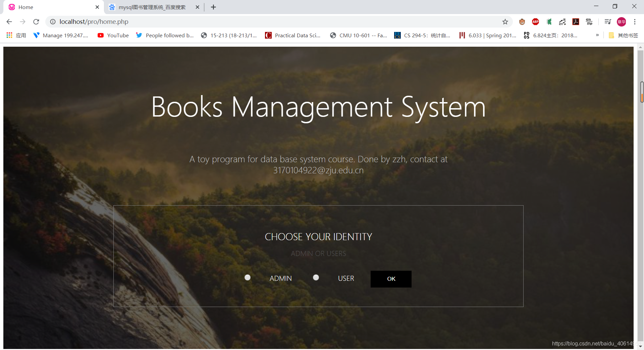Image resolution: width=644 pixels, height=350 pixels.
Task: Click the USER label text
Action: point(346,278)
